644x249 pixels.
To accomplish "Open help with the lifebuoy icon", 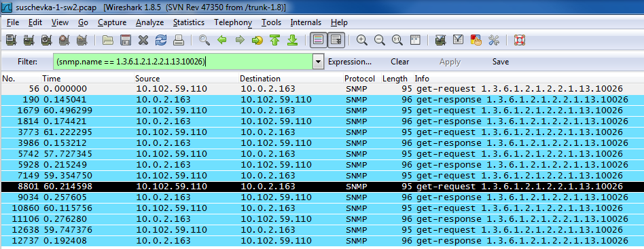I will (520, 40).
